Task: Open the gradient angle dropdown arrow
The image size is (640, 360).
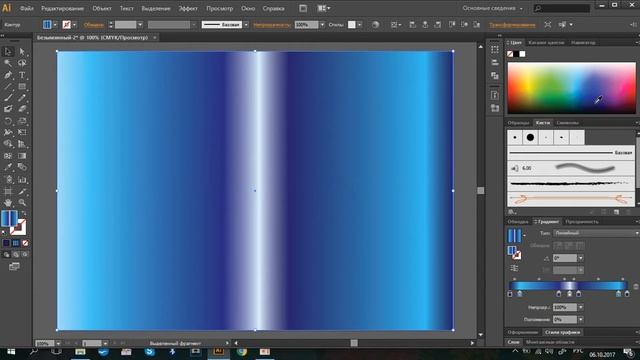Action: [581, 258]
